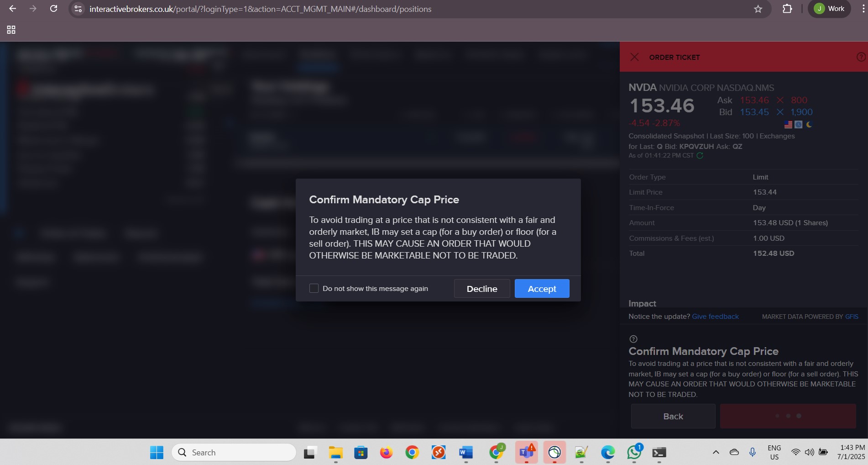Click help icon above side-panel cap price notice
The width and height of the screenshot is (868, 465).
[633, 339]
